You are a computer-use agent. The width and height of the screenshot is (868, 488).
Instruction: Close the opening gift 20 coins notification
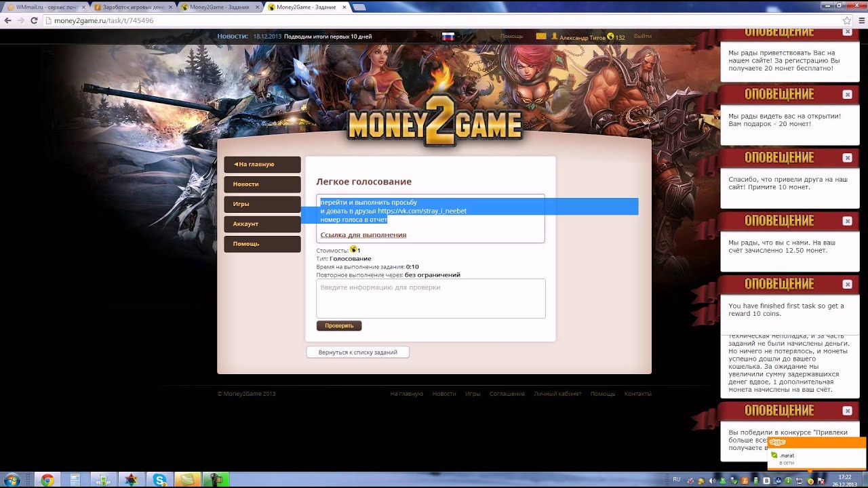847,94
